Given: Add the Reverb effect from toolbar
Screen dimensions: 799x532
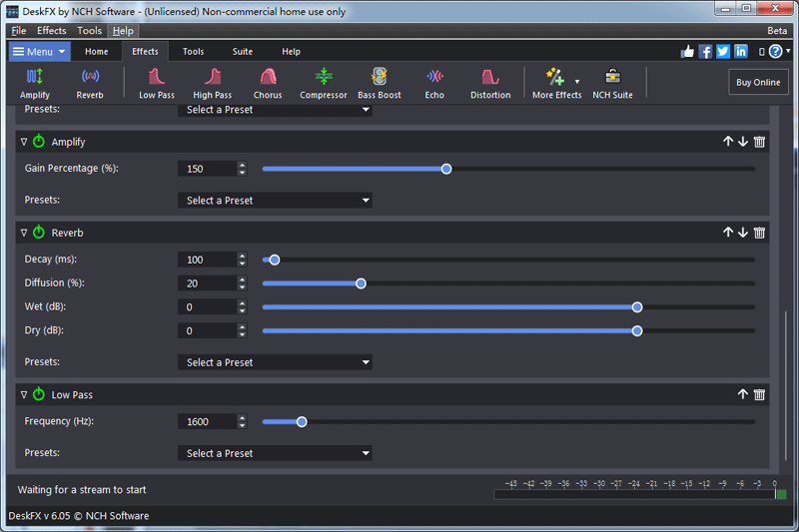Looking at the screenshot, I should coord(90,84).
